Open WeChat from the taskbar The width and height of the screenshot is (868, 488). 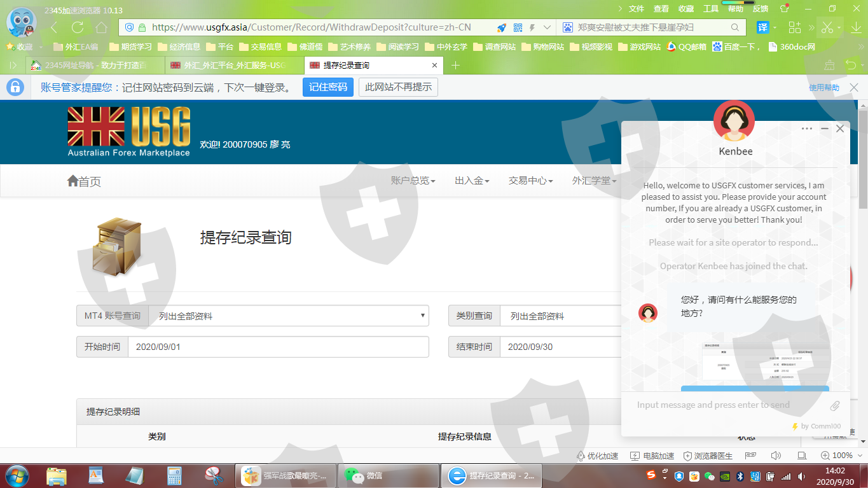[x=364, y=475]
